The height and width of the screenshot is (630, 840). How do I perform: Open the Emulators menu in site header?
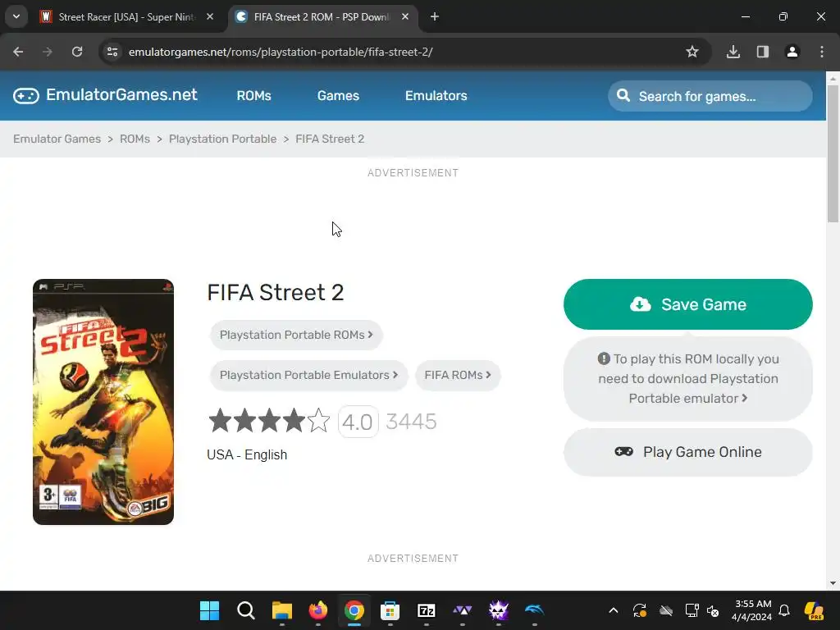[436, 95]
